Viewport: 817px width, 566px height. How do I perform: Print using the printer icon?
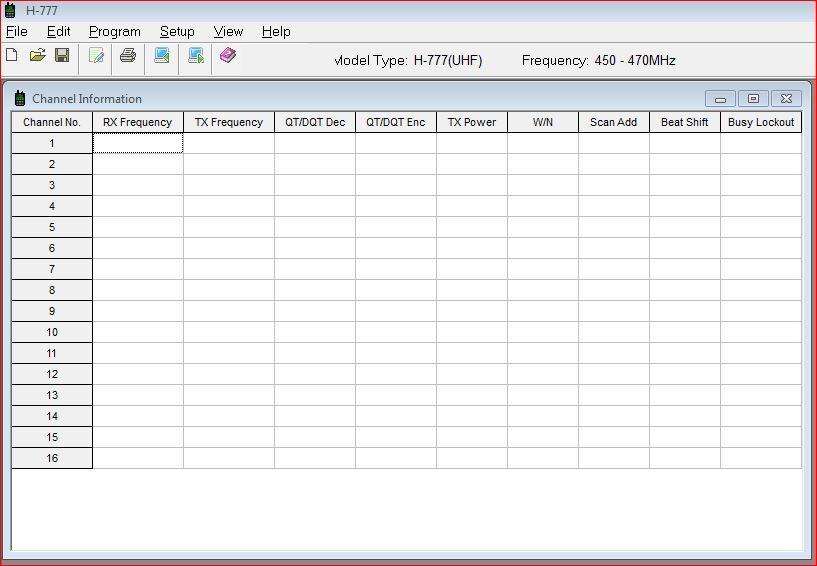coord(128,56)
